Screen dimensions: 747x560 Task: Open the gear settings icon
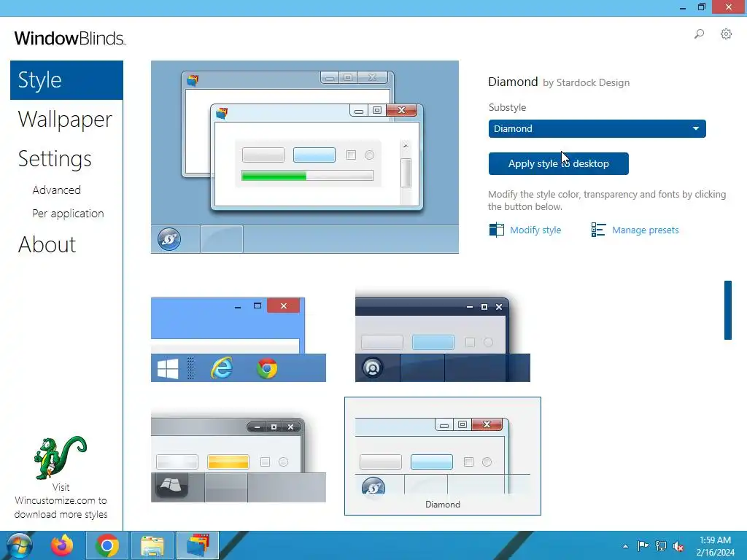point(726,34)
